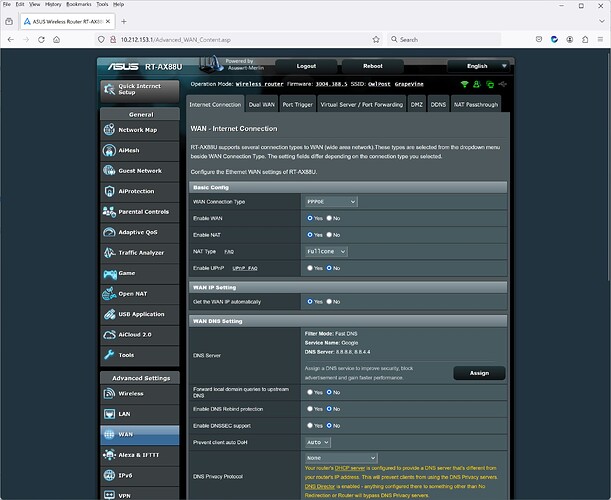Open AiCloud 2.0 cloud icon
611x500 pixels.
point(109,335)
